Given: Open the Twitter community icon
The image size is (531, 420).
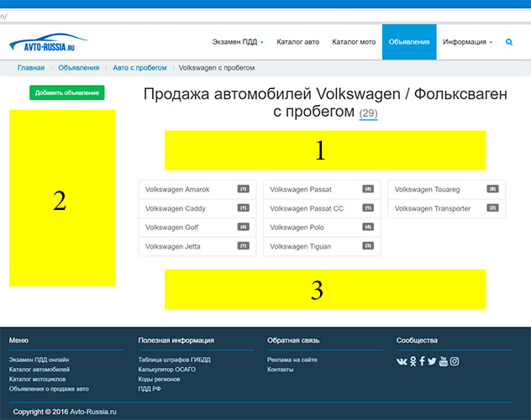Looking at the screenshot, I should 432,361.
